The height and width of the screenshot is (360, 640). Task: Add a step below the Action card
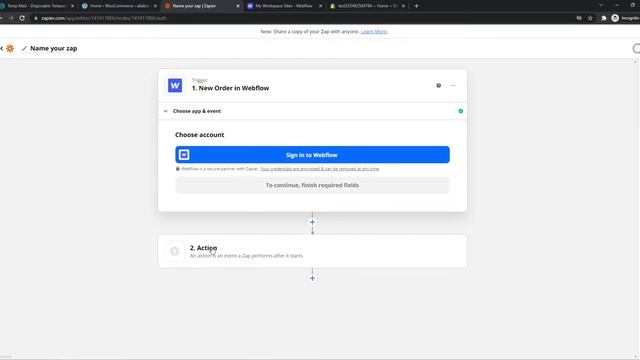(x=312, y=278)
